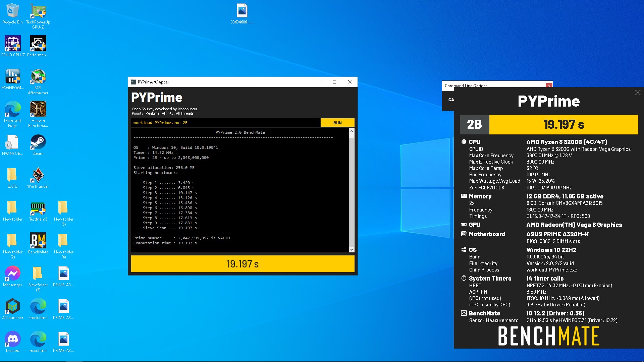Open the max.html file icon
This screenshot has height=362, width=644.
click(x=38, y=342)
